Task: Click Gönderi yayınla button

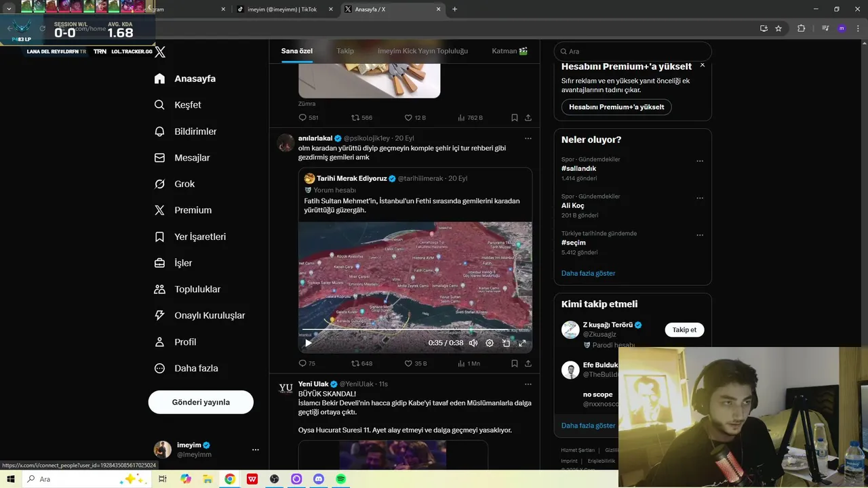Action: [201, 402]
